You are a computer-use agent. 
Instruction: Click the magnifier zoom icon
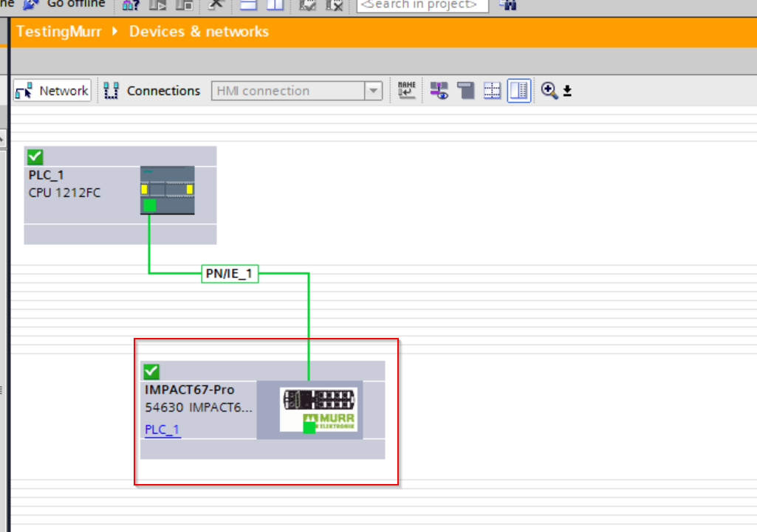tap(549, 90)
